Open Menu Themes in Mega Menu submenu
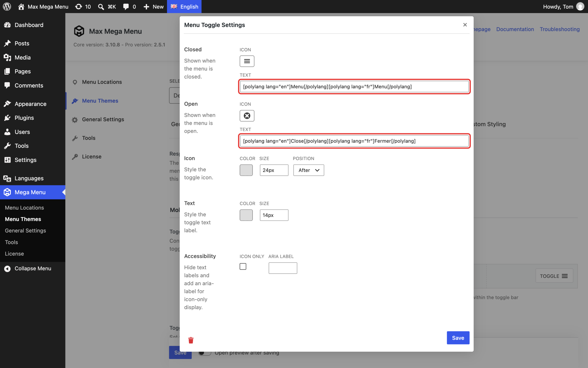The width and height of the screenshot is (588, 368). click(x=23, y=219)
